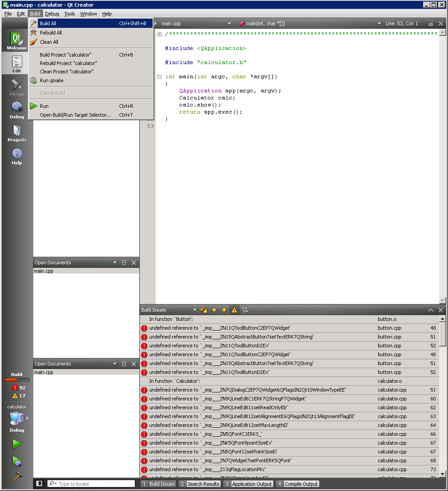Viewport: 448px width, 491px height.
Task: Open the Window menu
Action: (88, 14)
